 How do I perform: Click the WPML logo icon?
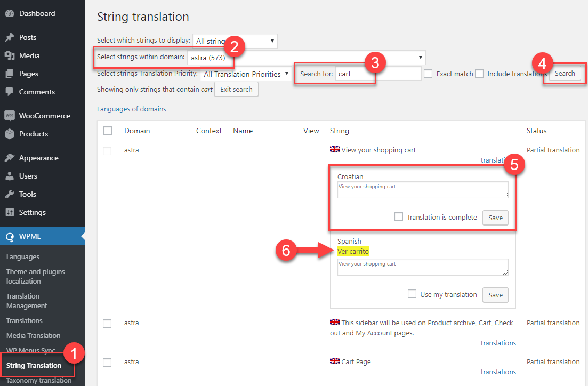pos(10,236)
